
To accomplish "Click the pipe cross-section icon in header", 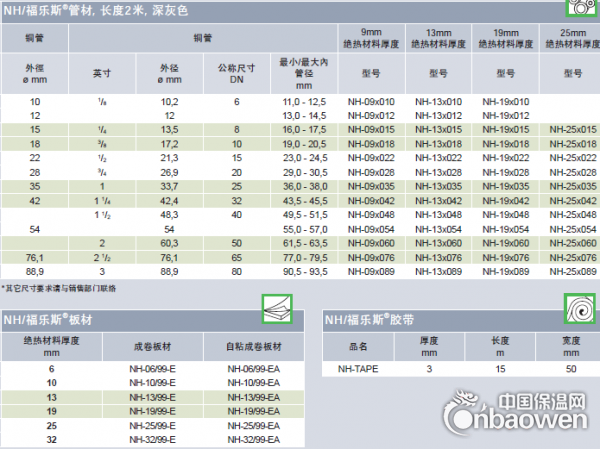I will (x=581, y=8).
